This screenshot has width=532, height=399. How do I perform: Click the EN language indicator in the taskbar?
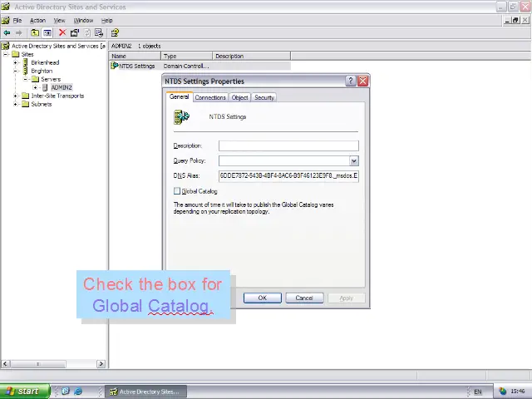click(x=478, y=392)
